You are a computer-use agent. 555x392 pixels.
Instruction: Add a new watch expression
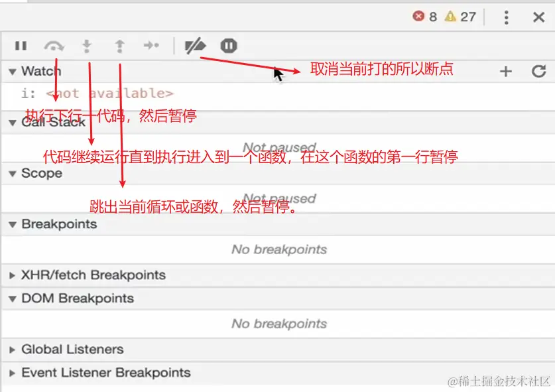click(505, 71)
